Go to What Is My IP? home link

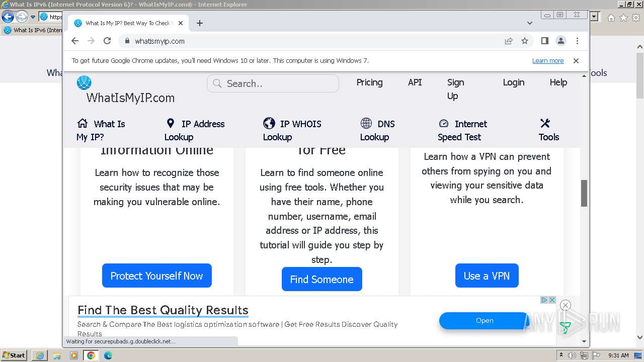point(101,130)
